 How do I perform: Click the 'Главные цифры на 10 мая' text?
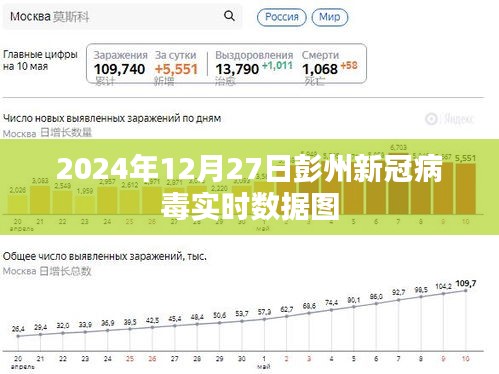point(40,60)
